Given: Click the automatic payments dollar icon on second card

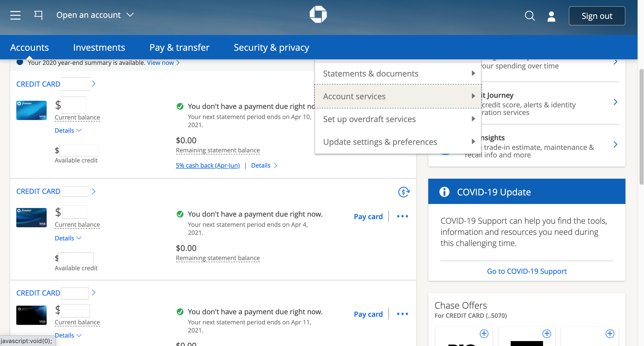Looking at the screenshot, I should (404, 192).
